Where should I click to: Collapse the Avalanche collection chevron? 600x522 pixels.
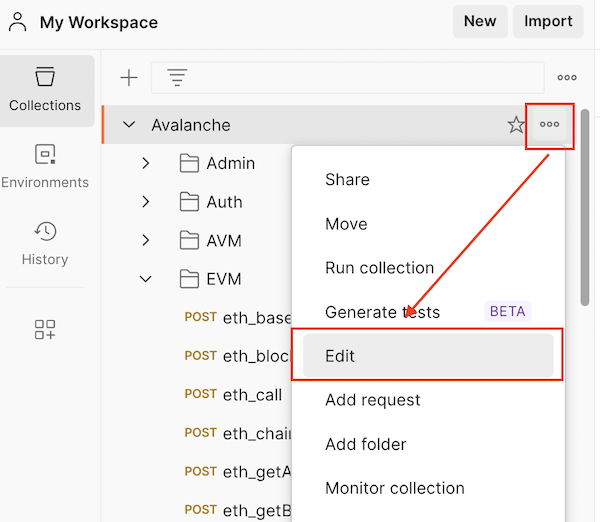pos(128,125)
